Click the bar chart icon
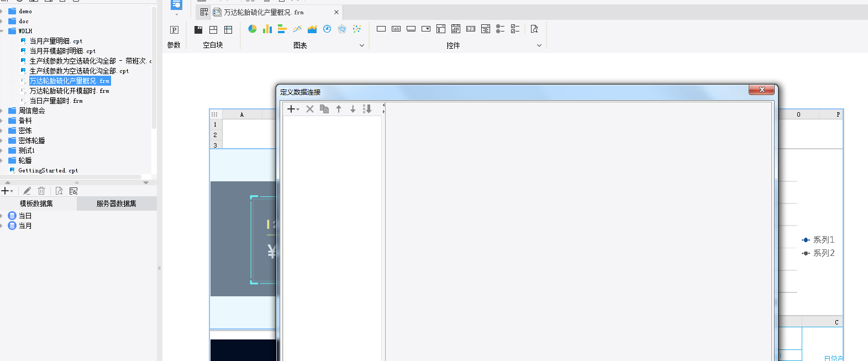The height and width of the screenshot is (361, 868). (x=267, y=29)
